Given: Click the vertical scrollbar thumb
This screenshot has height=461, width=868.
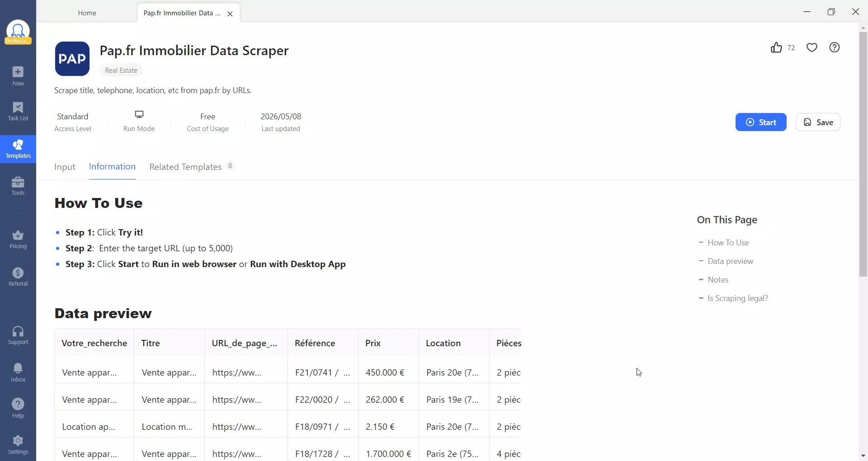Looking at the screenshot, I should pos(863,154).
